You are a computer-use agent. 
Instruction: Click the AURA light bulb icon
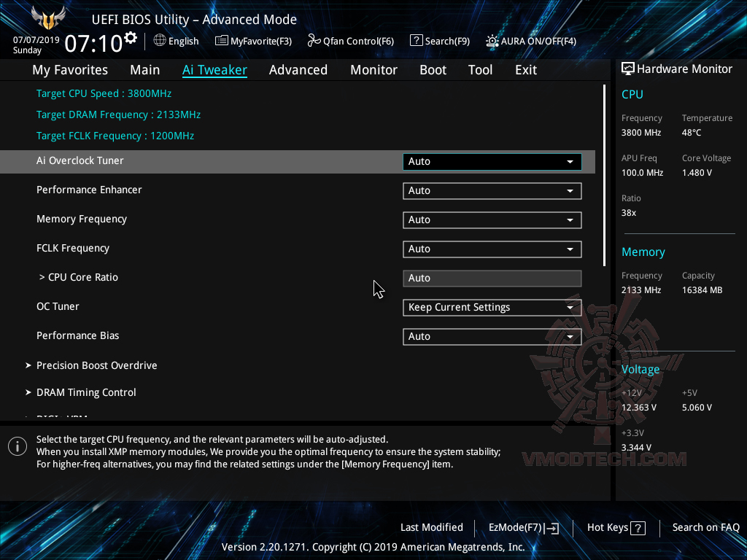(492, 41)
